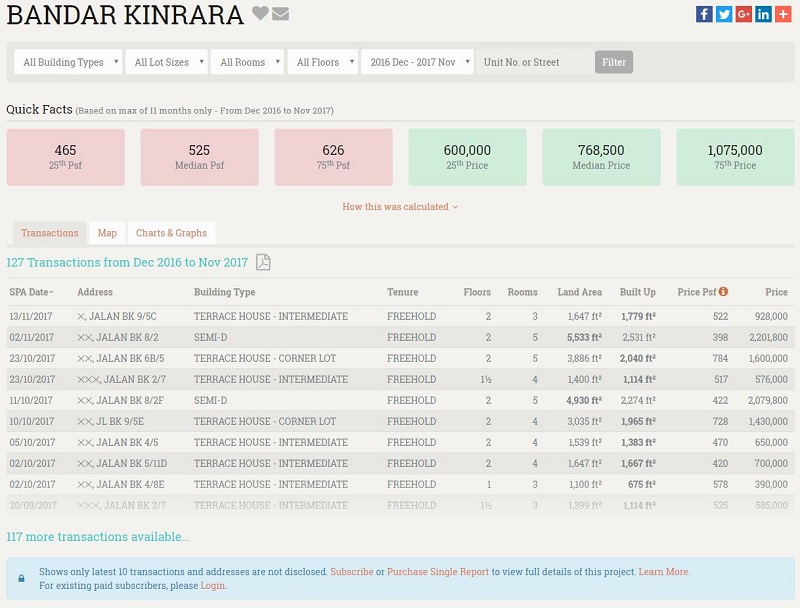800x608 pixels.
Task: Click the BANDAR KINRARA title
Action: tap(125, 14)
